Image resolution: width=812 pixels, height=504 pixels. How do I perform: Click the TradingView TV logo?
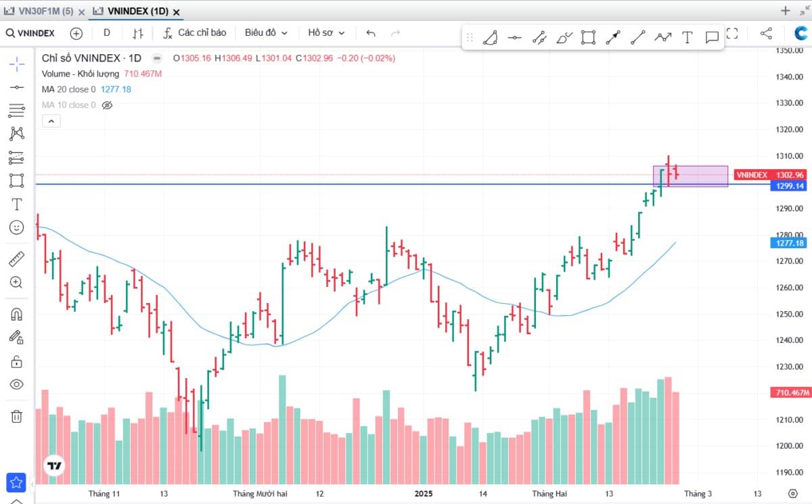click(x=54, y=466)
